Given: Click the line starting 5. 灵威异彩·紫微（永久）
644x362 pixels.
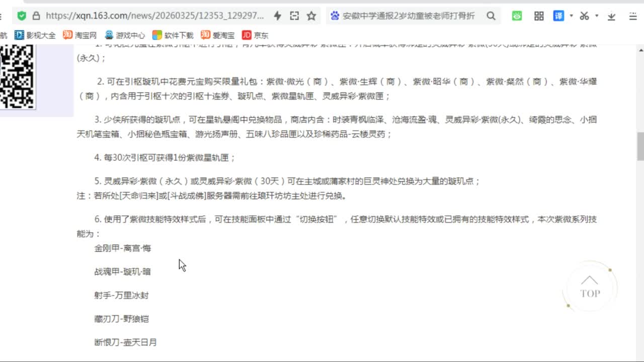Looking at the screenshot, I should 287,182.
